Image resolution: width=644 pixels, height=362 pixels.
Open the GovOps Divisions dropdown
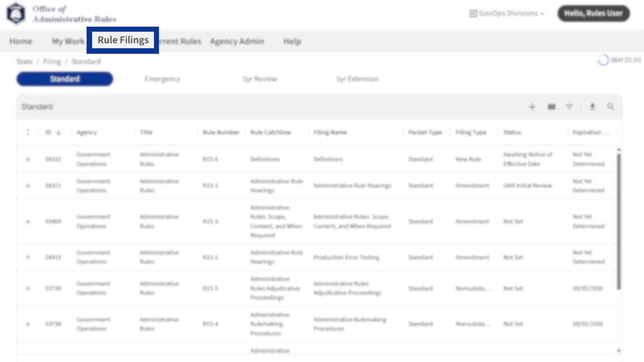[x=507, y=14]
